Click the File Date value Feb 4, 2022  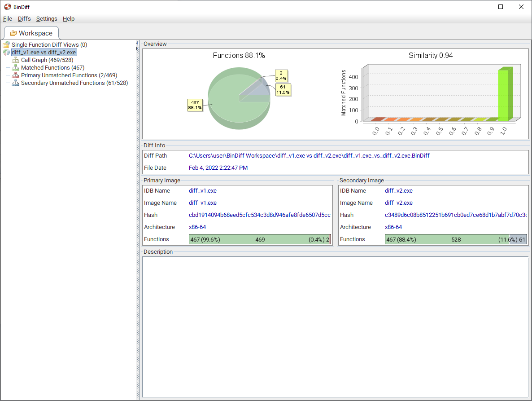click(218, 168)
